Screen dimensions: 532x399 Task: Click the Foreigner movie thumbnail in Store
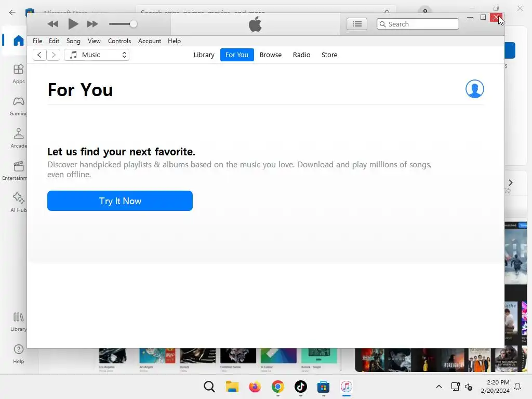point(453,360)
